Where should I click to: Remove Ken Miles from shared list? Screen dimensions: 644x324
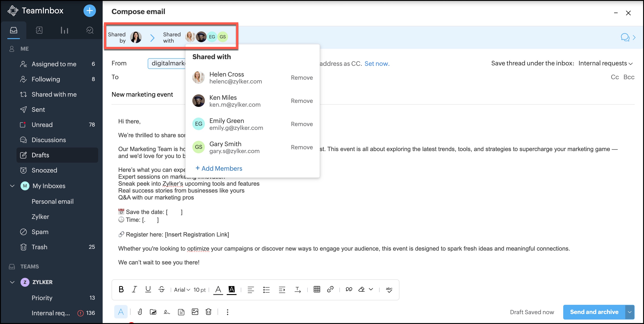(301, 101)
